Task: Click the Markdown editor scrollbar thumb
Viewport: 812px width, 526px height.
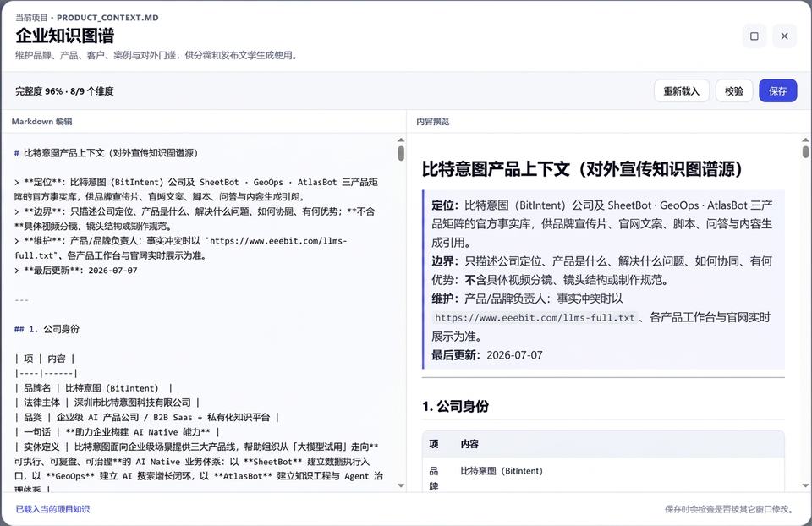Action: click(401, 153)
